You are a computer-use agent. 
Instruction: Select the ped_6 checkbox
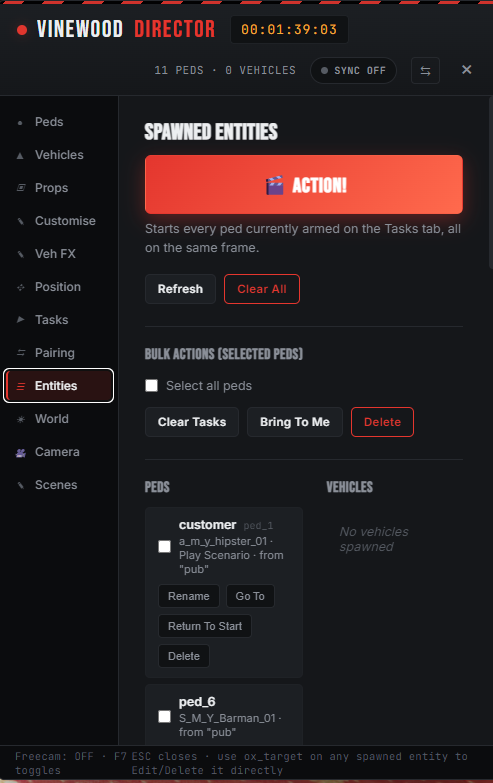click(x=164, y=717)
